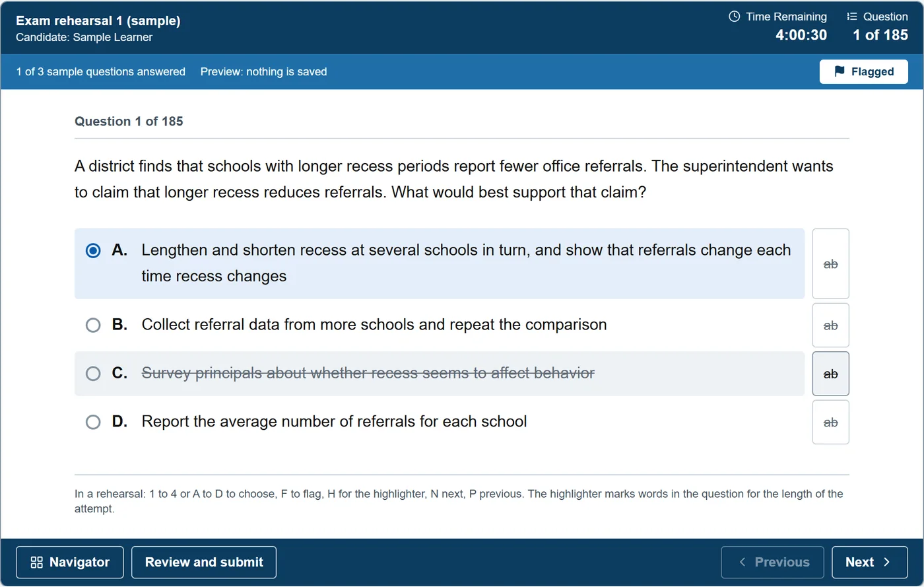Click 'Preview: nothing is saved' notice
This screenshot has height=587, width=924.
point(263,71)
